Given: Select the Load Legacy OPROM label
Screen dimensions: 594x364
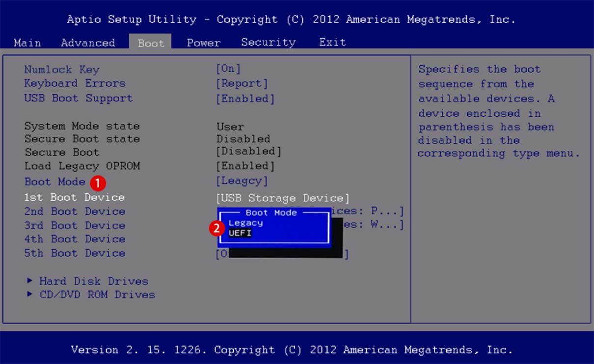Looking at the screenshot, I should tap(82, 166).
